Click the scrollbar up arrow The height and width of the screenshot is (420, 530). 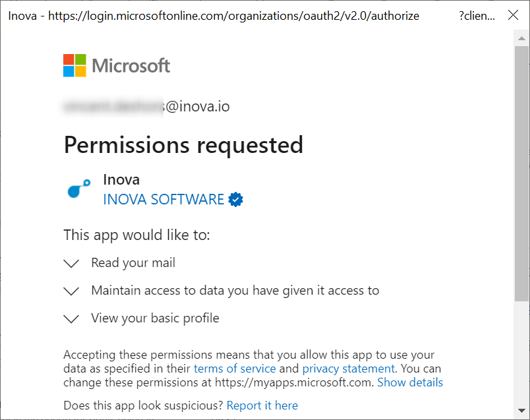click(521, 38)
